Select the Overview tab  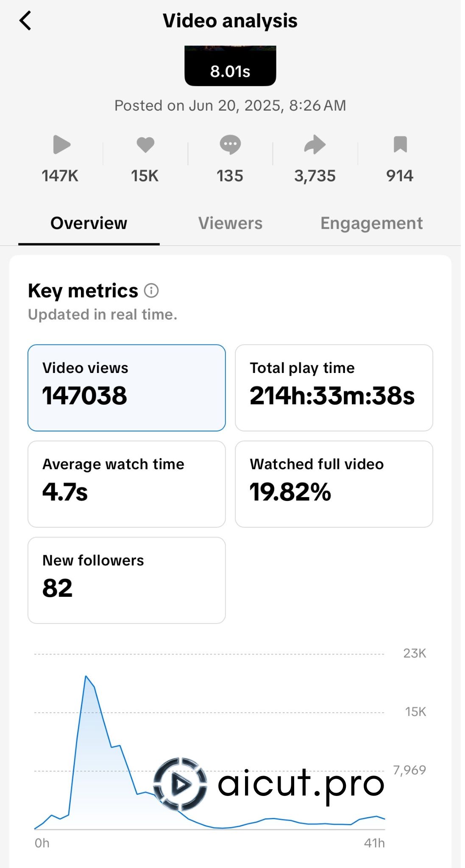[x=89, y=223]
